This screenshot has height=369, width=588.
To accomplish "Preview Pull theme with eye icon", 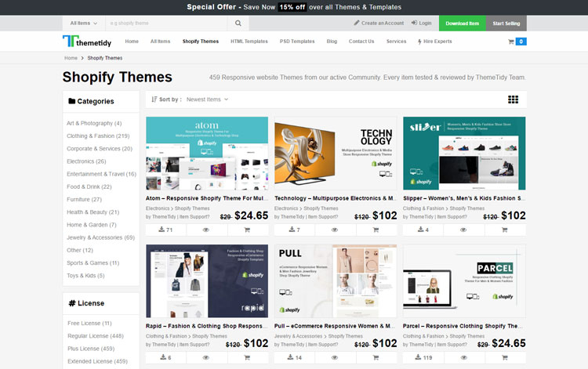I will (335, 358).
